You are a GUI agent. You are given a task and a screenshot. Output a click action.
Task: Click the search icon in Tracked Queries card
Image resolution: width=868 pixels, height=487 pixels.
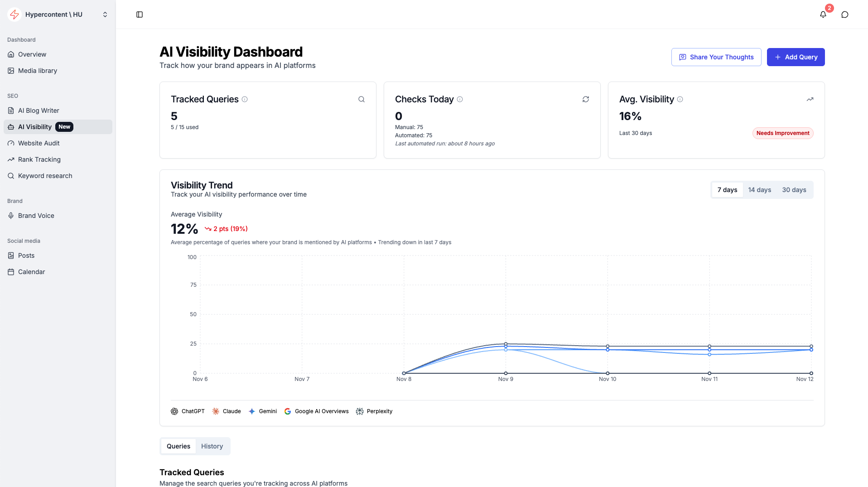point(361,99)
